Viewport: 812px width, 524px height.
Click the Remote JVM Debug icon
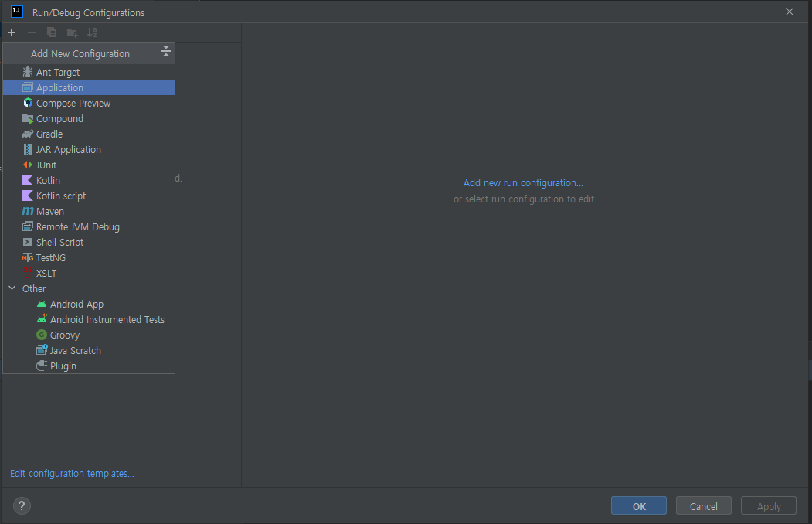click(x=28, y=226)
